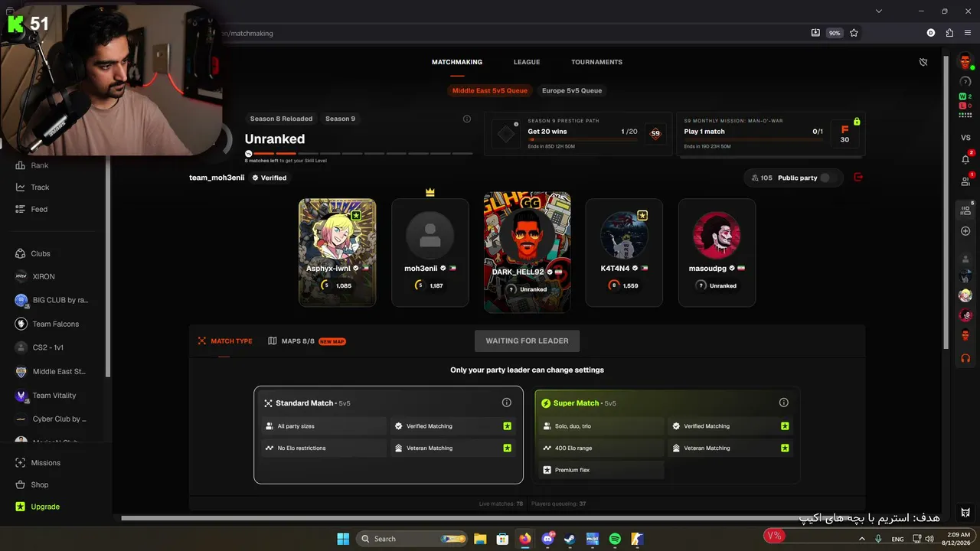Viewport: 980px width, 551px height.
Task: Open Windows Start menu
Action: pos(343,539)
